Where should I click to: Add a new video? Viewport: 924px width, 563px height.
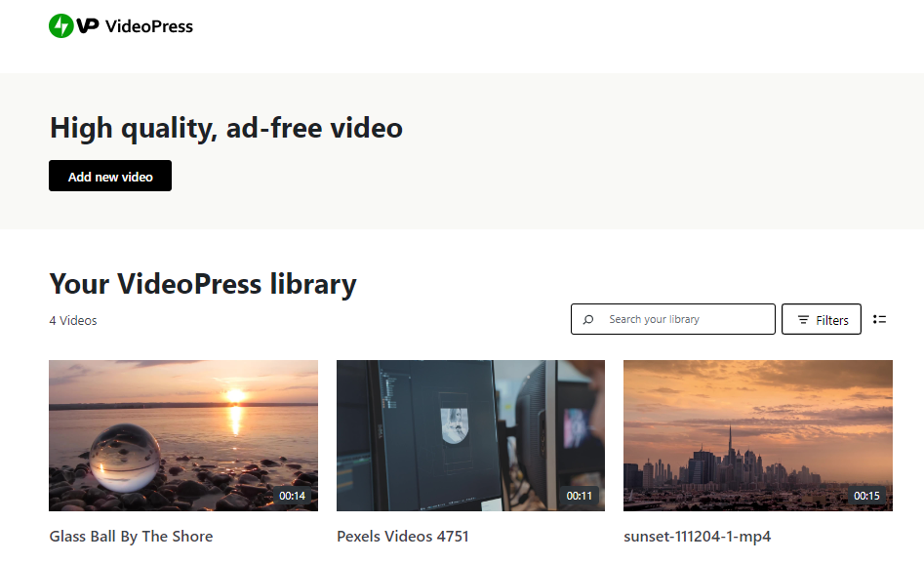tap(110, 176)
